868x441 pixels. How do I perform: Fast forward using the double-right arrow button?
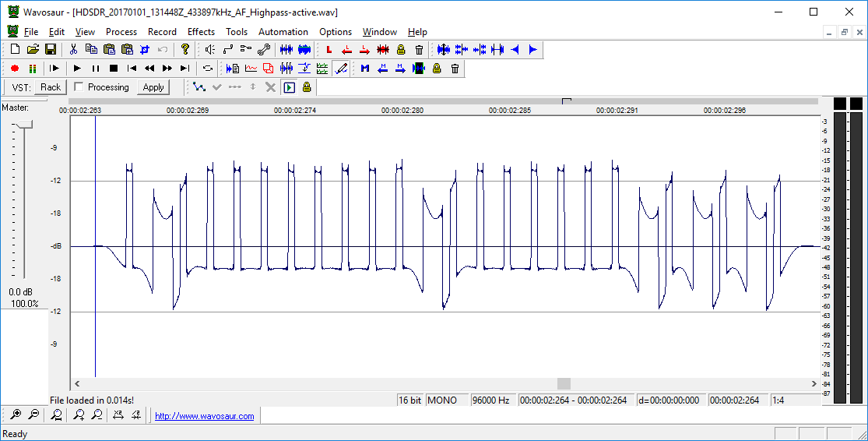pyautogui.click(x=167, y=68)
